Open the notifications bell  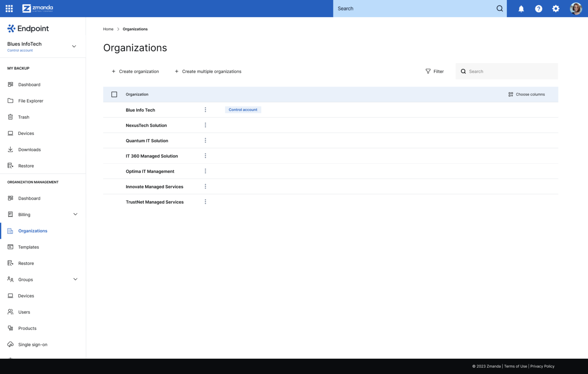[x=521, y=8]
